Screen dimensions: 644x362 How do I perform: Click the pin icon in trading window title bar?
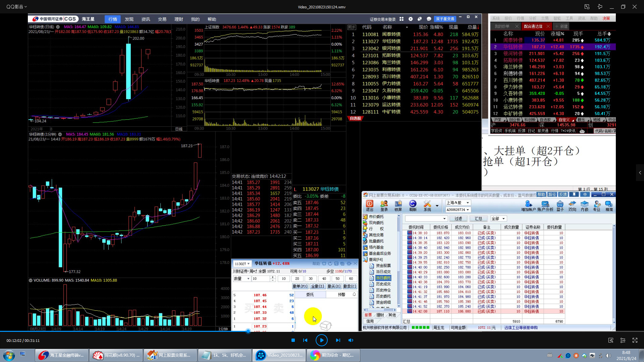pyautogui.click(x=574, y=194)
